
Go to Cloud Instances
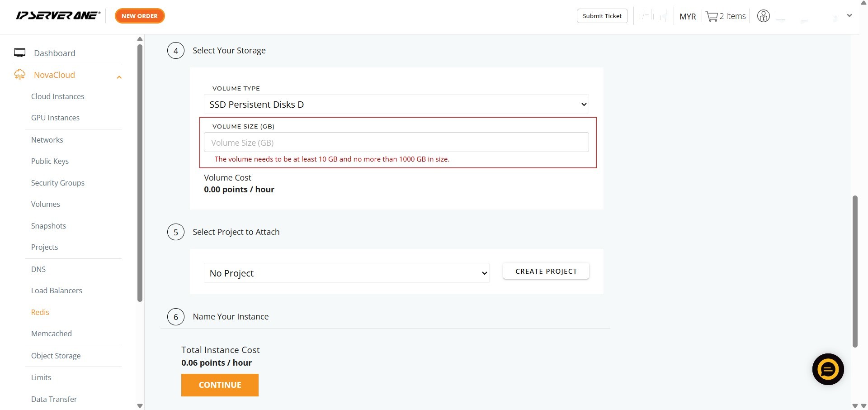(x=57, y=96)
